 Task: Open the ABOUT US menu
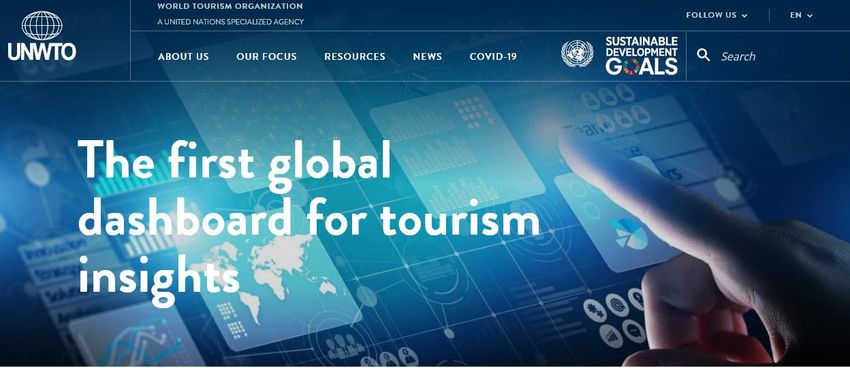[183, 56]
